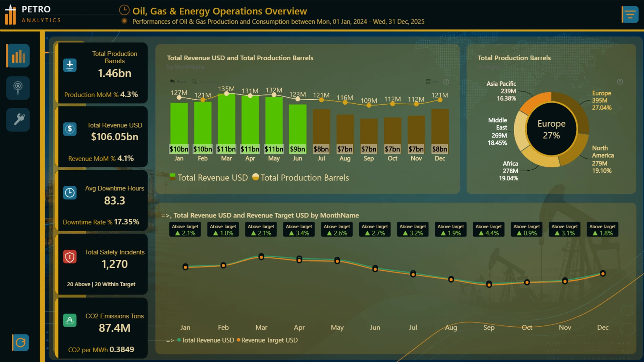Click the Avg Downtime Hours clock icon
This screenshot has width=644, height=362.
[70, 193]
